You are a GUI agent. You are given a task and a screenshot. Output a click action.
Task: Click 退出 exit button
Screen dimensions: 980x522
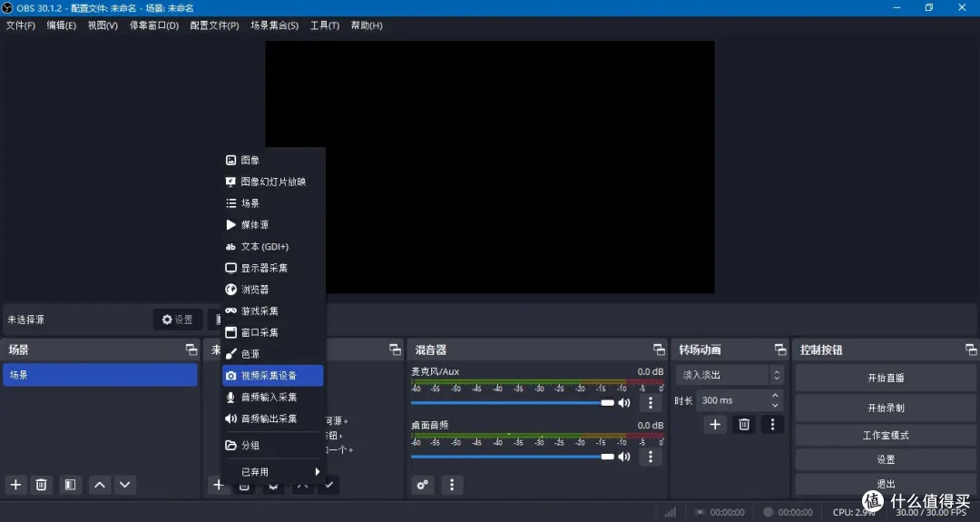[x=886, y=483]
